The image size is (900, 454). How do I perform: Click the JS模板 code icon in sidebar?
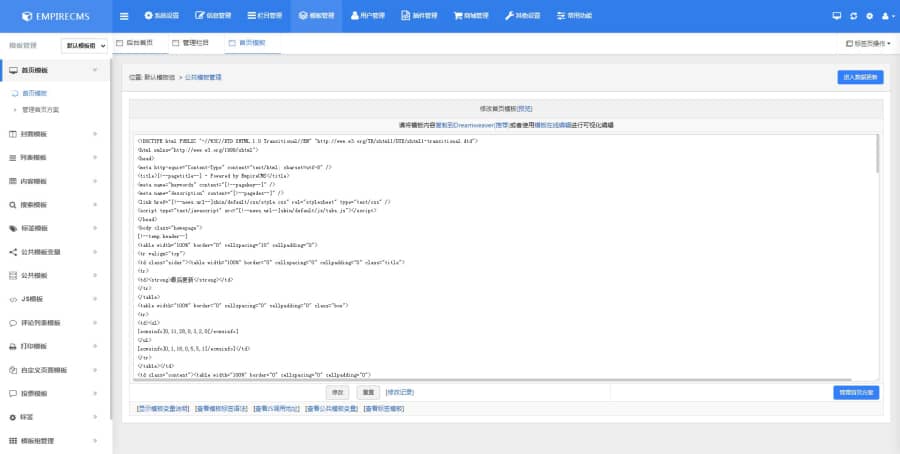pos(13,299)
